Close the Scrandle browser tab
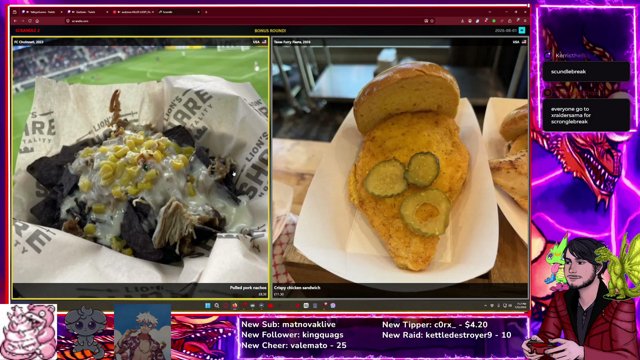The image size is (640, 360). coord(198,12)
